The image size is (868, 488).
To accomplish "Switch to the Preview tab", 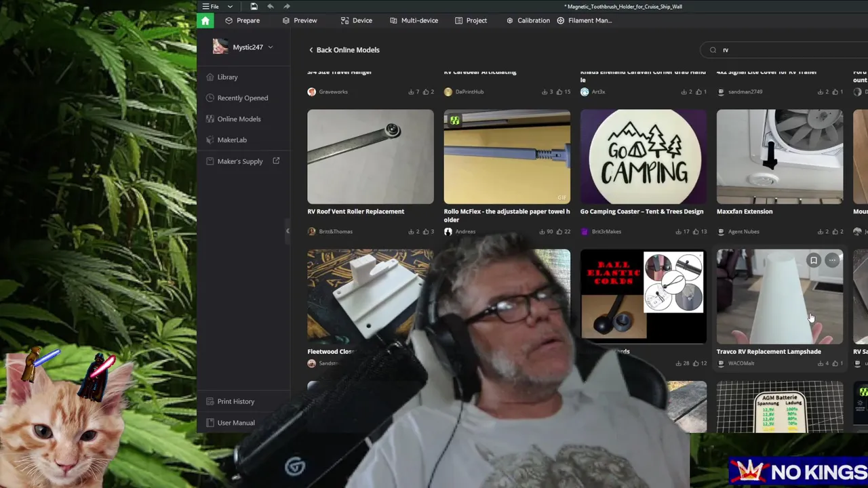I will click(300, 20).
